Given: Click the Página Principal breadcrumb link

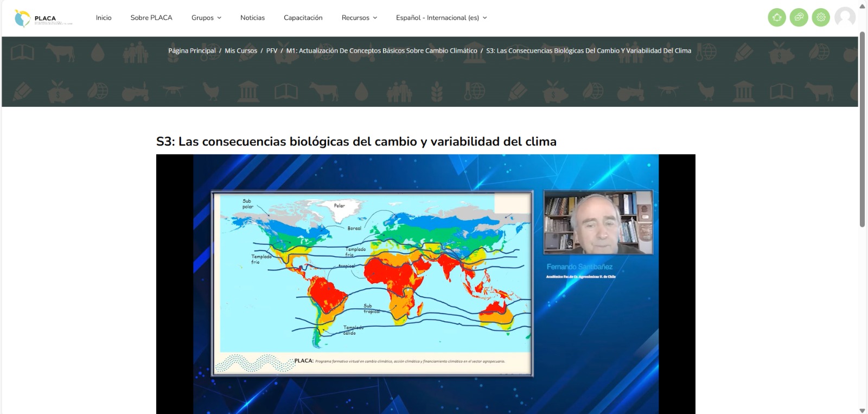Looking at the screenshot, I should click(192, 50).
